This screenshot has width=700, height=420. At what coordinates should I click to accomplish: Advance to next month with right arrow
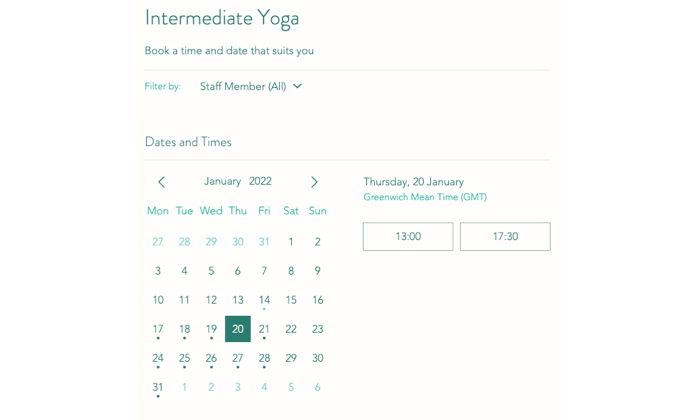click(314, 182)
